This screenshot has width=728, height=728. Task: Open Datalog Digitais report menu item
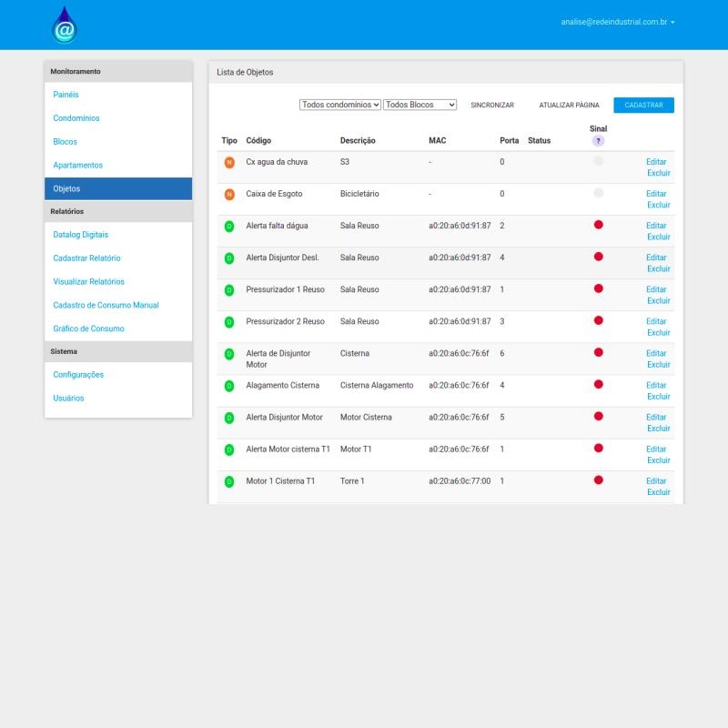[81, 235]
